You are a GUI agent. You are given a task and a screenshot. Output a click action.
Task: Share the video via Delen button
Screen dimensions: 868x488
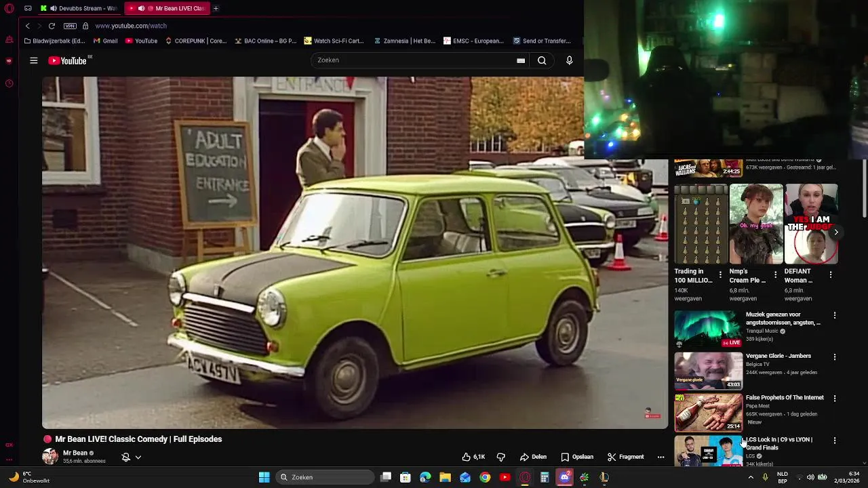click(x=533, y=457)
